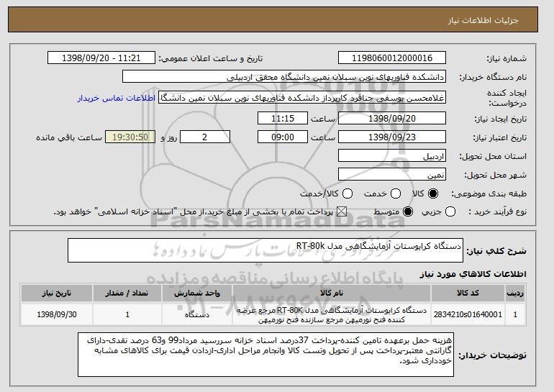
Task: Click the ساعت باقی مانده label
Action: coord(69,137)
